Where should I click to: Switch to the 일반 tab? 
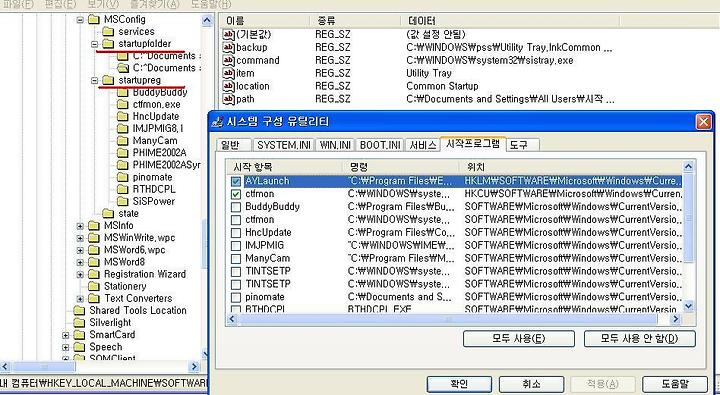click(233, 145)
